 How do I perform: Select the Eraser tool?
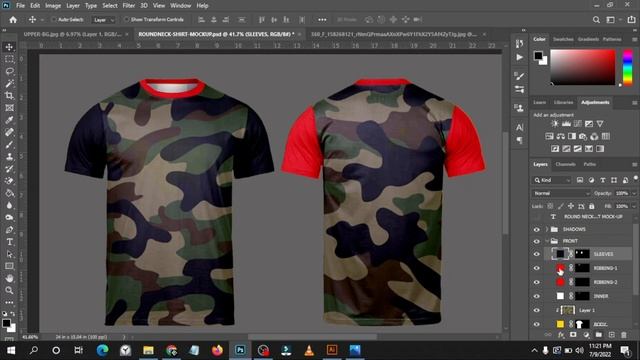pyautogui.click(x=9, y=181)
